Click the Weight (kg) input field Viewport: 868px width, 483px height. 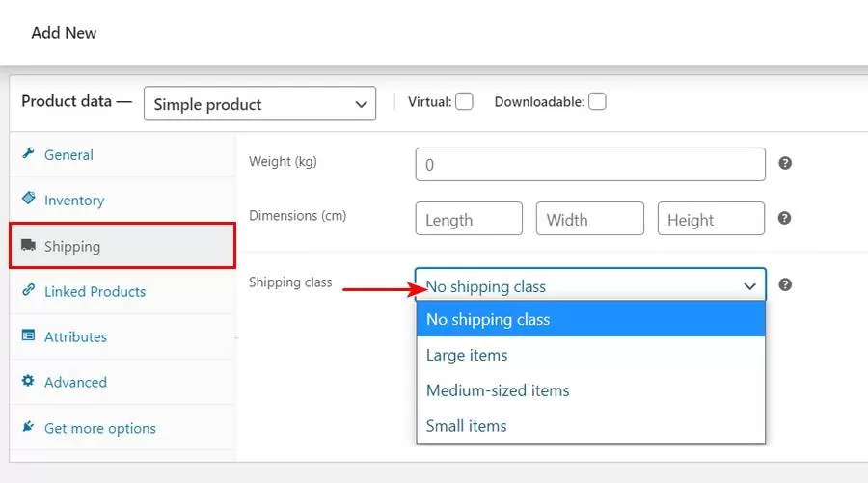590,165
